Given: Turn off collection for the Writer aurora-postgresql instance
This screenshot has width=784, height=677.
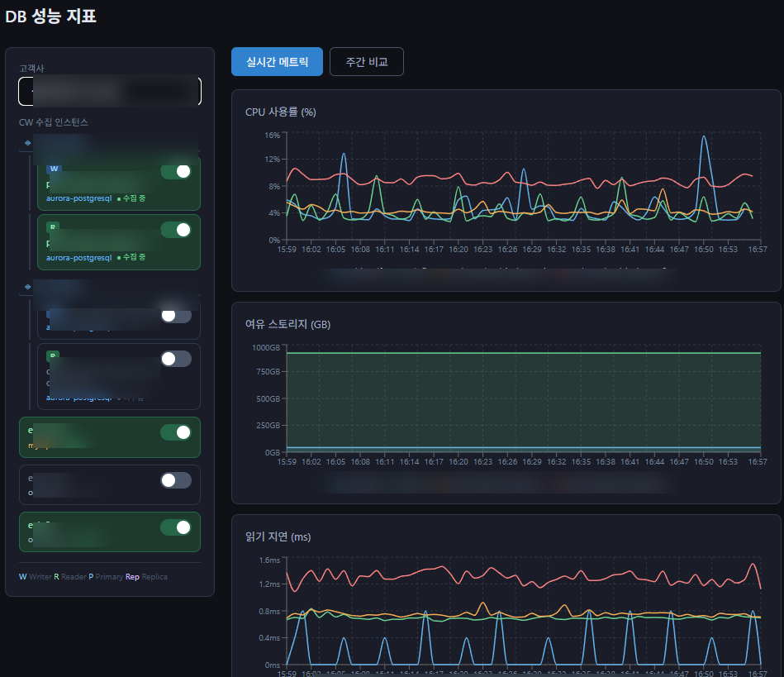Looking at the screenshot, I should tap(176, 172).
